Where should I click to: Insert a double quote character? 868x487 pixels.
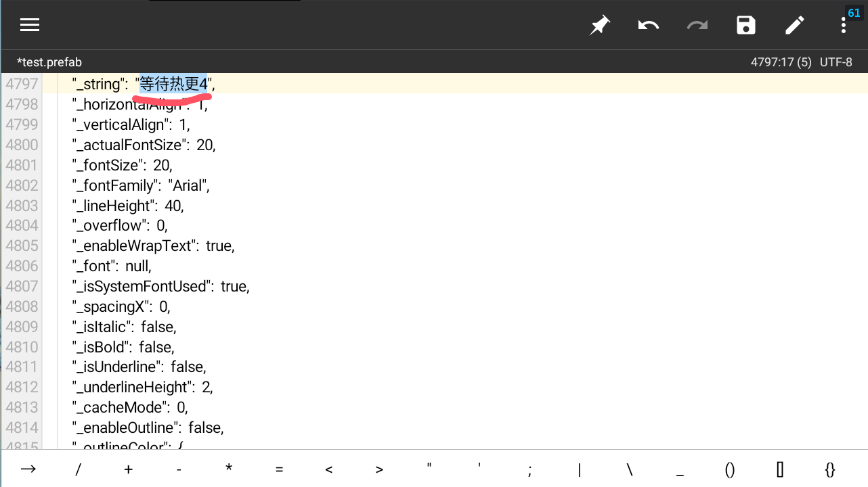[429, 469]
